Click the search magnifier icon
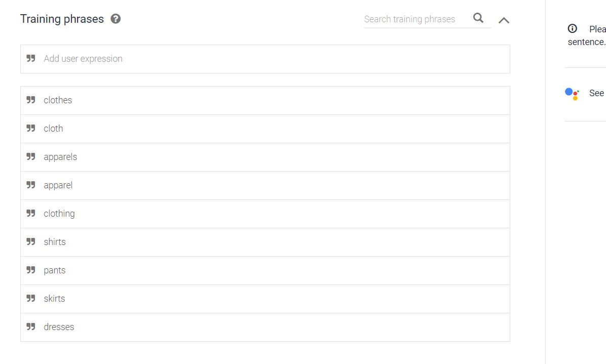The height and width of the screenshot is (364, 606). [478, 18]
